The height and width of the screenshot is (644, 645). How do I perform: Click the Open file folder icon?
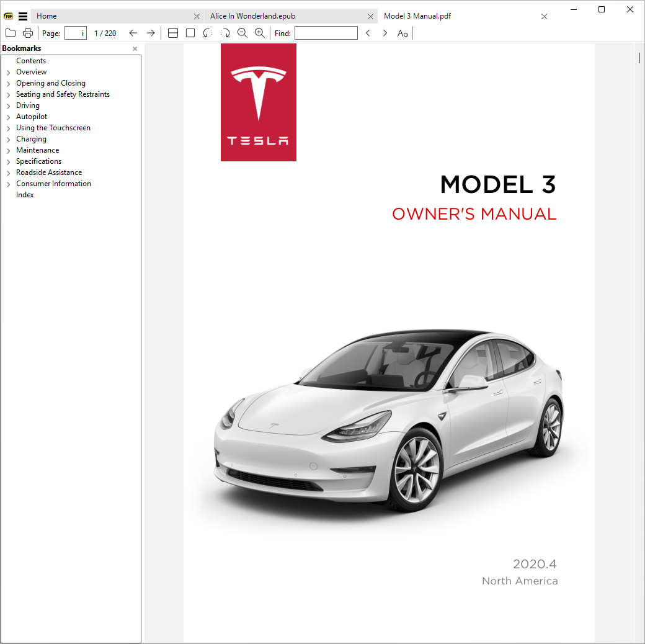pos(11,33)
